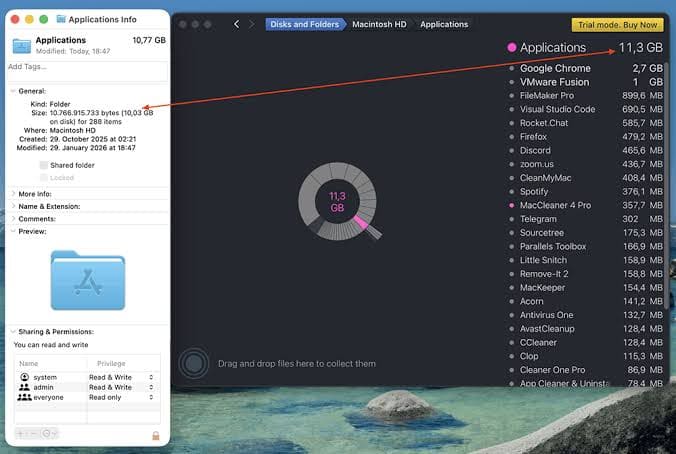The height and width of the screenshot is (454, 676).
Task: Expand the Name & Extension section
Action: click(x=13, y=206)
